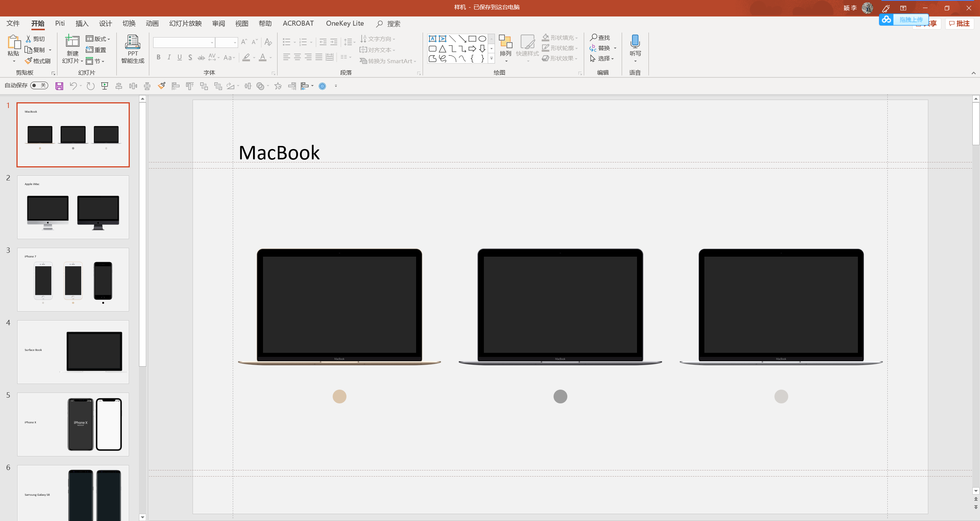Select the oval shape in shapes gallery
The height and width of the screenshot is (521, 980).
[482, 39]
